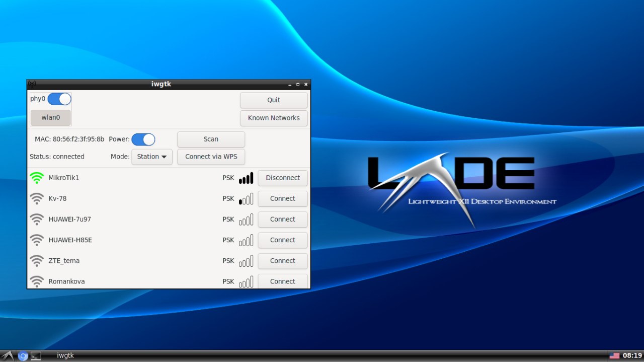Disconnect from MikroTik1
Screen dimensions: 644x362
click(283, 178)
